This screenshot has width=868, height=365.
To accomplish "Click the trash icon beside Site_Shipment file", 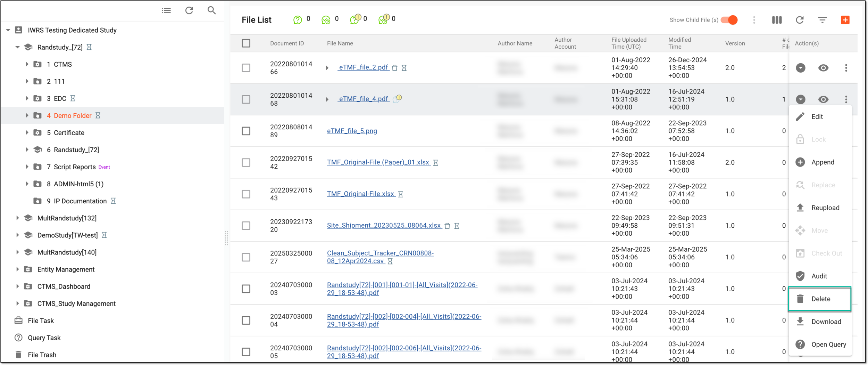I will coord(448,226).
